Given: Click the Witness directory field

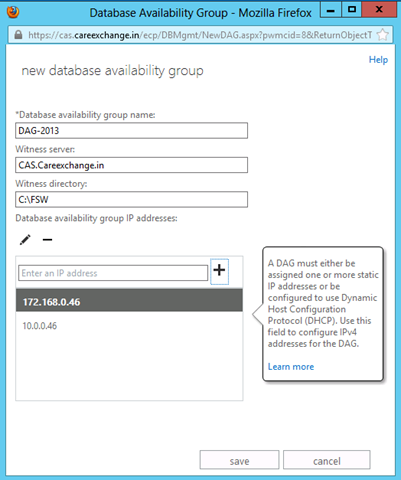Looking at the screenshot, I should [x=131, y=199].
